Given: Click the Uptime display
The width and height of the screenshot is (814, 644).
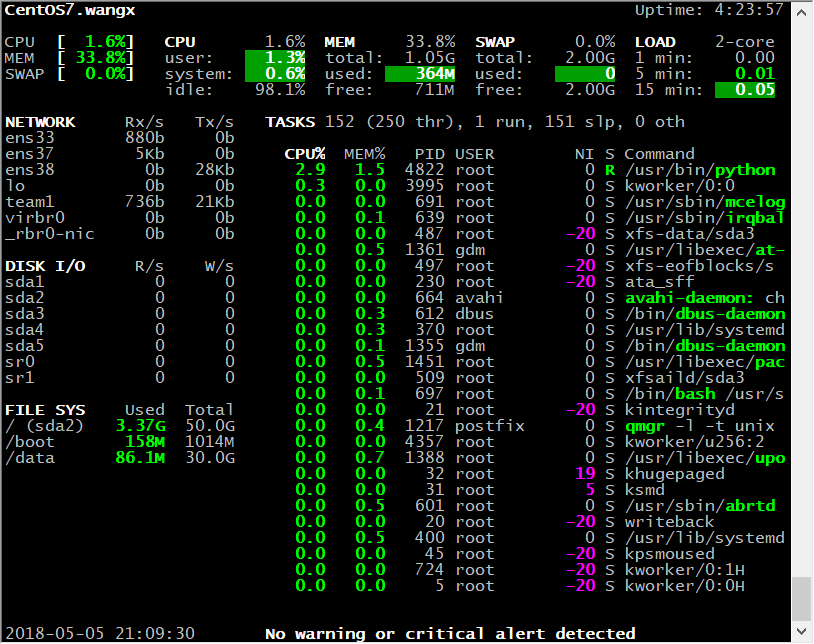Looking at the screenshot, I should (710, 10).
